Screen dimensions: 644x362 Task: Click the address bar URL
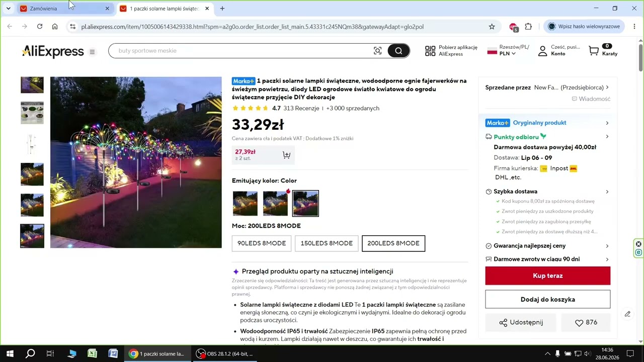coord(252,27)
